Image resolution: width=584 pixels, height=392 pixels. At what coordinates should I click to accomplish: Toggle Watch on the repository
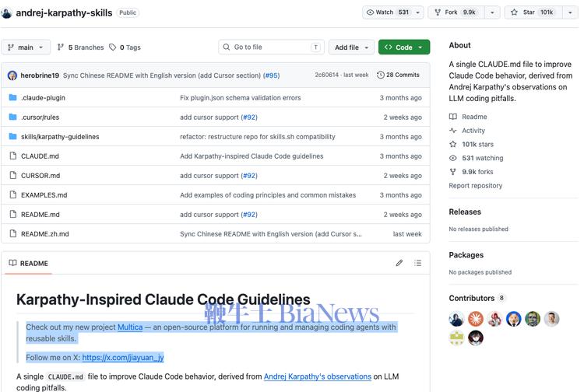pos(387,12)
